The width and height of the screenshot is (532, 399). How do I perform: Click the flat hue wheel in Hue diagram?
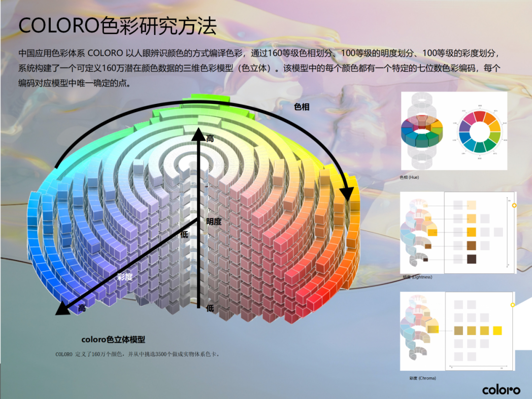[x=480, y=132]
